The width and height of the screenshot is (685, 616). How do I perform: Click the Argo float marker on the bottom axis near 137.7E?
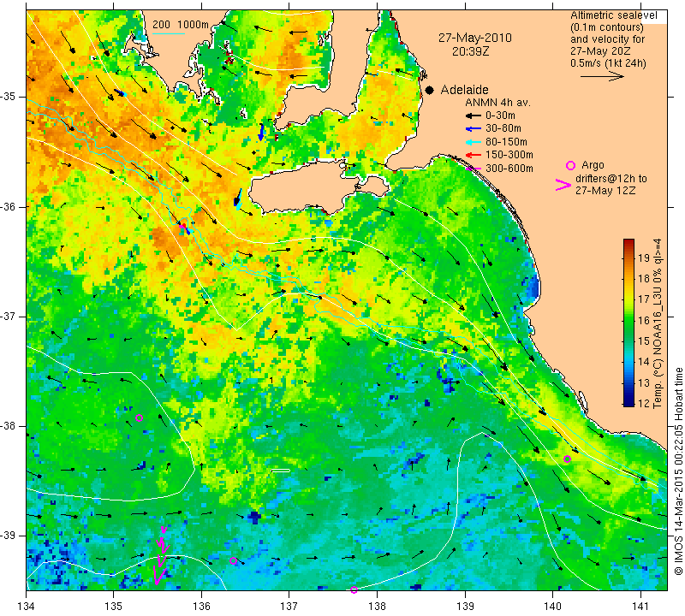pyautogui.click(x=354, y=589)
